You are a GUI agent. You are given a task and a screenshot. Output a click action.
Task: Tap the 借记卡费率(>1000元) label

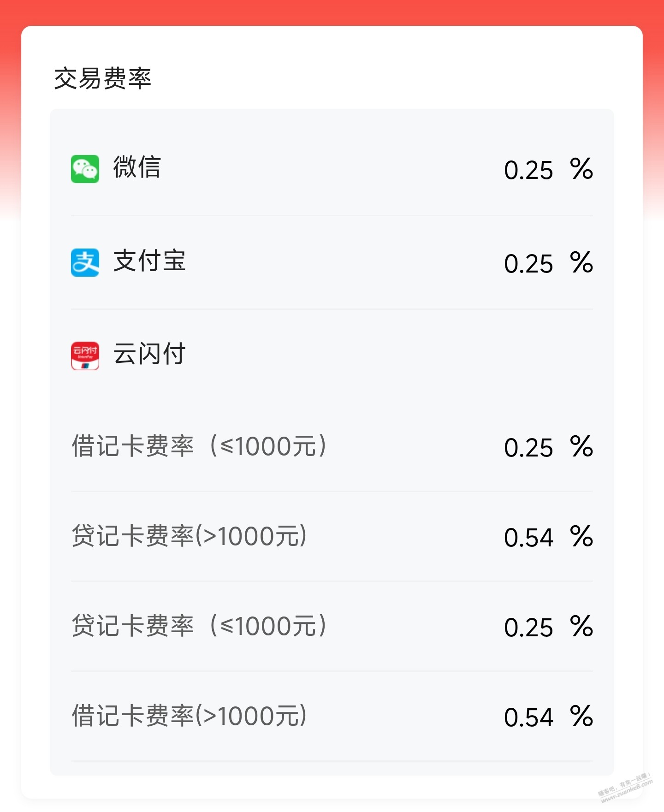189,716
